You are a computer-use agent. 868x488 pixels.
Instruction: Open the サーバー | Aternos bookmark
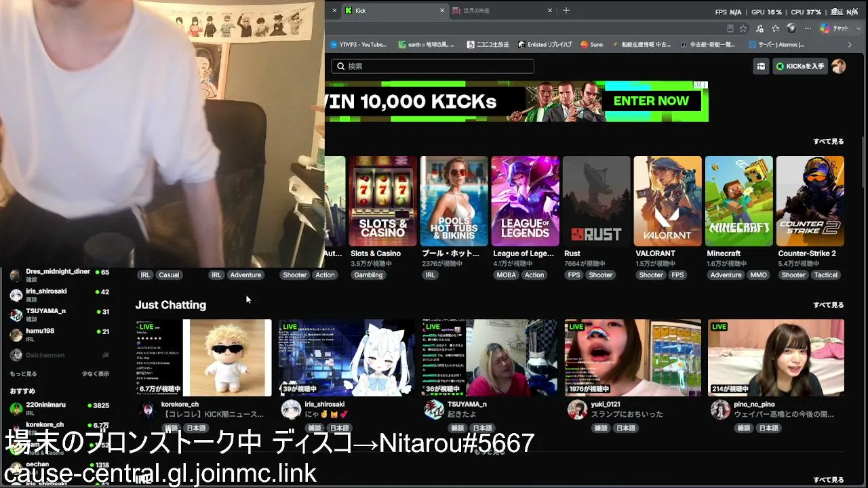click(x=776, y=45)
